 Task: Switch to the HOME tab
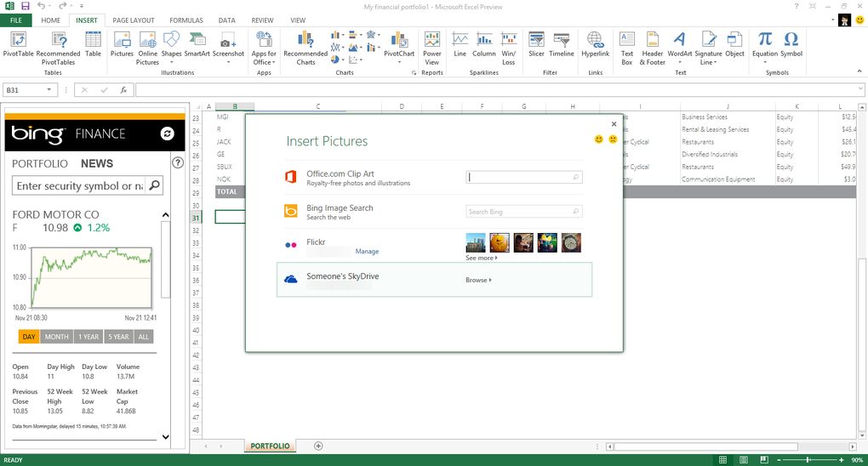[50, 20]
